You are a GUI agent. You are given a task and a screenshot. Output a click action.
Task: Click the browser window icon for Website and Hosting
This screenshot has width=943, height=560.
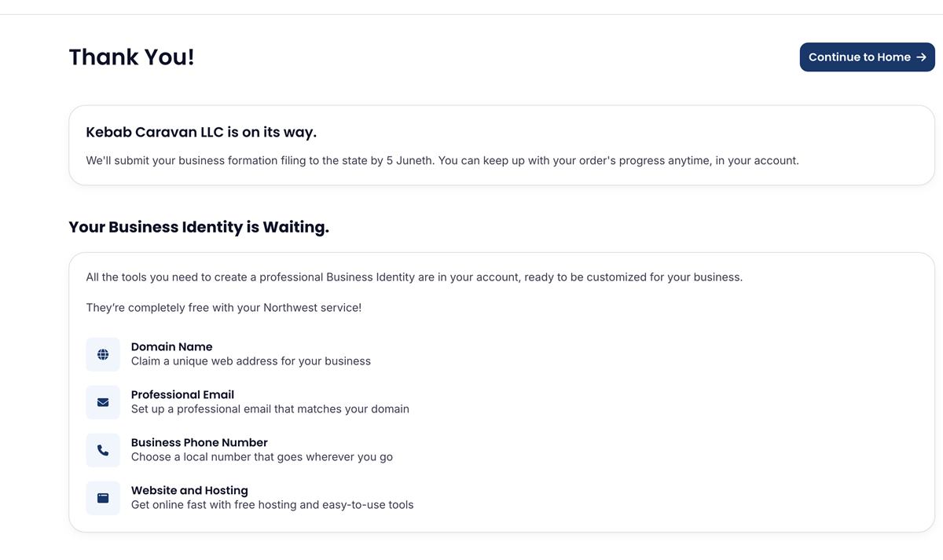click(x=103, y=498)
